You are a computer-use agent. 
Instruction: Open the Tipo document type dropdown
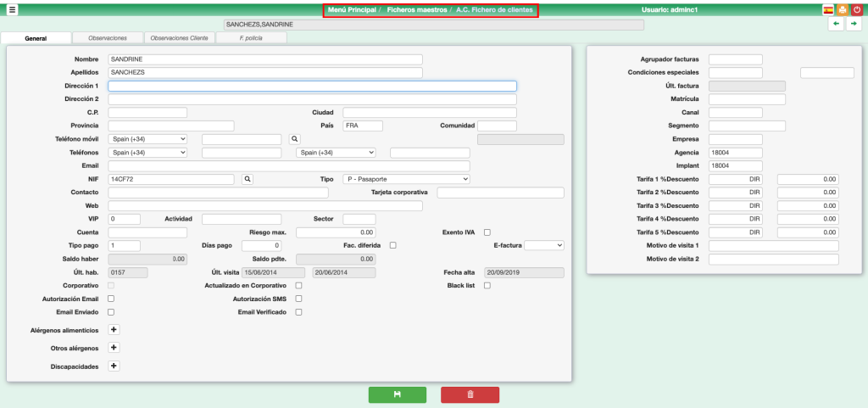406,179
